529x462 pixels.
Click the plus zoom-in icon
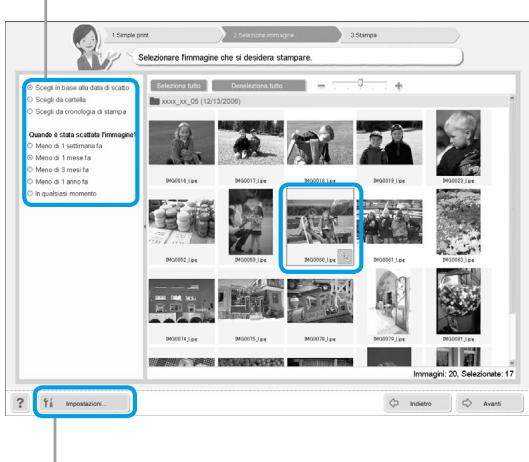click(399, 86)
